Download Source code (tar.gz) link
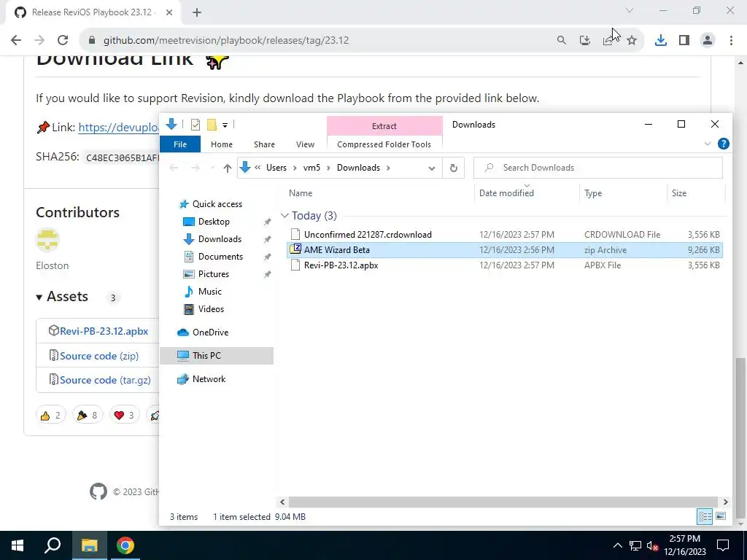The width and height of the screenshot is (747, 560). click(105, 380)
